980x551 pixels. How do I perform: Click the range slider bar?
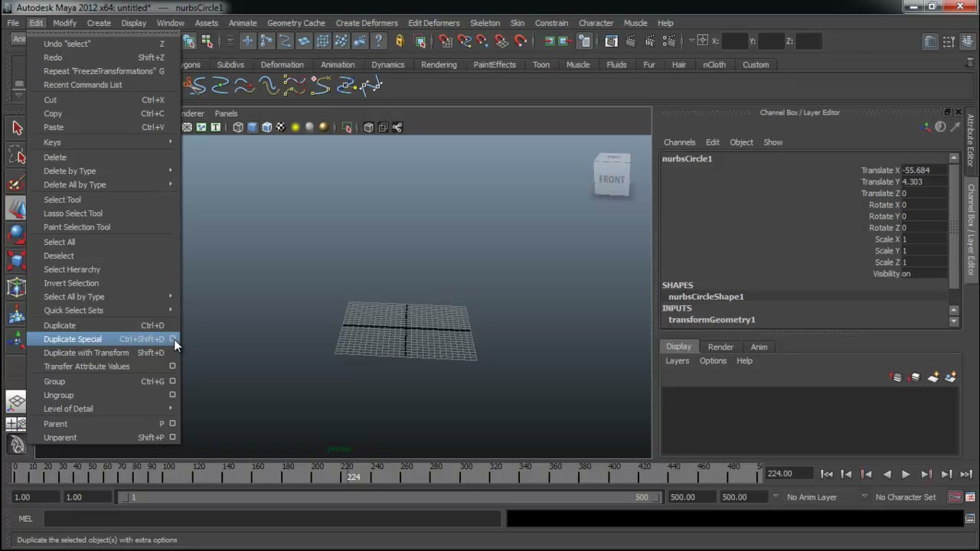tap(387, 497)
